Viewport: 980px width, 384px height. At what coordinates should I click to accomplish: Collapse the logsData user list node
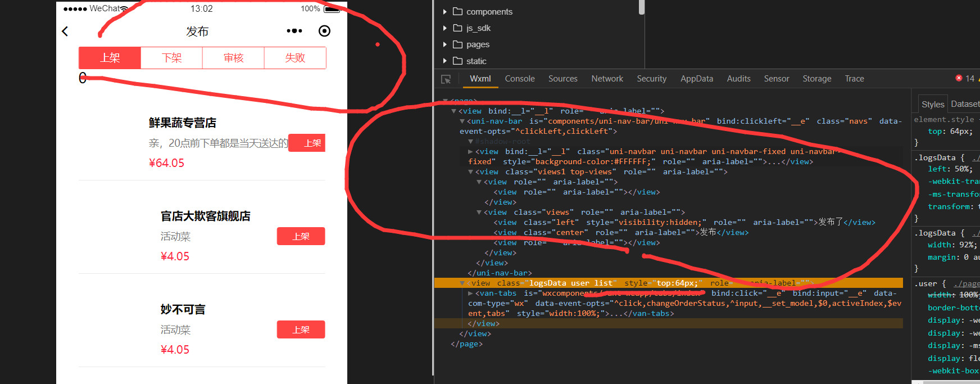tap(462, 283)
